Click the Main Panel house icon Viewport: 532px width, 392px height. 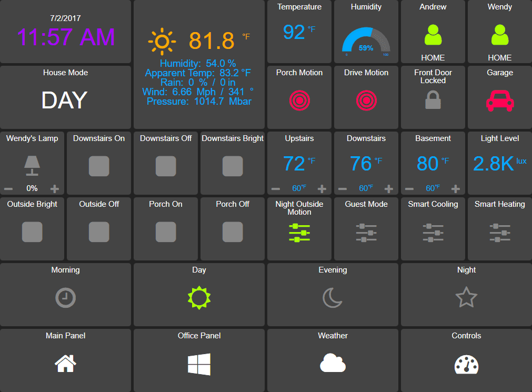pos(65,363)
